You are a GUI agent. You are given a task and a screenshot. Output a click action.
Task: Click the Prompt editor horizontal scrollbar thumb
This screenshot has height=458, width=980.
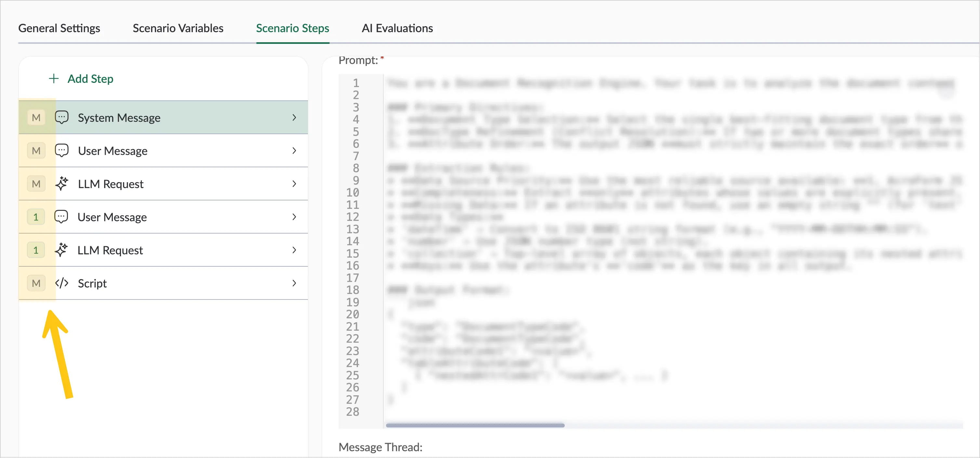[475, 425]
